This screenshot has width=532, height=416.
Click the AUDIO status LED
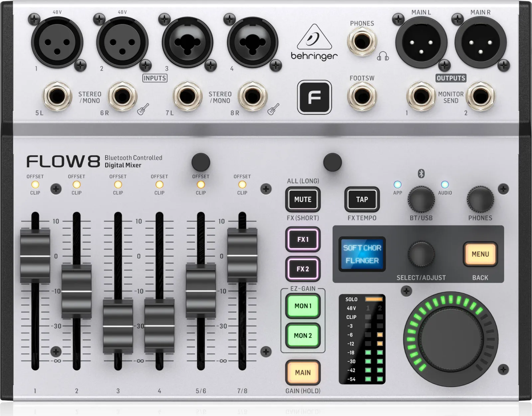(445, 184)
